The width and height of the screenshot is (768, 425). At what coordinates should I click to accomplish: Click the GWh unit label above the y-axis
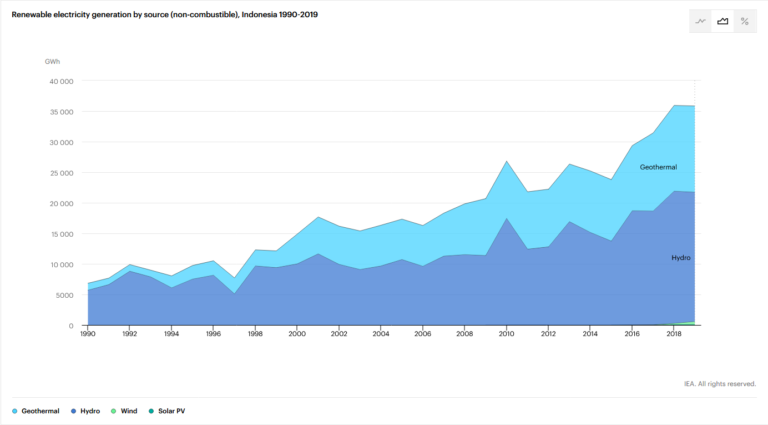click(52, 62)
